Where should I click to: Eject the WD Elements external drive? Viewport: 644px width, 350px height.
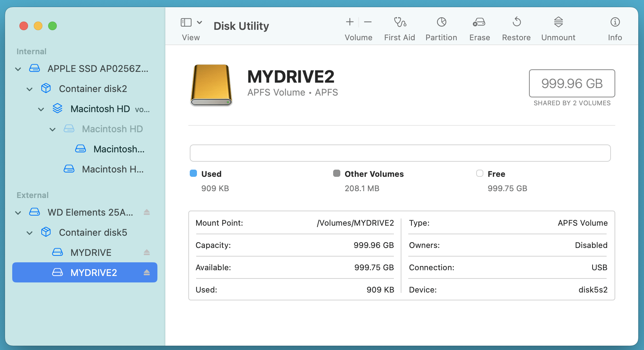pos(147,212)
